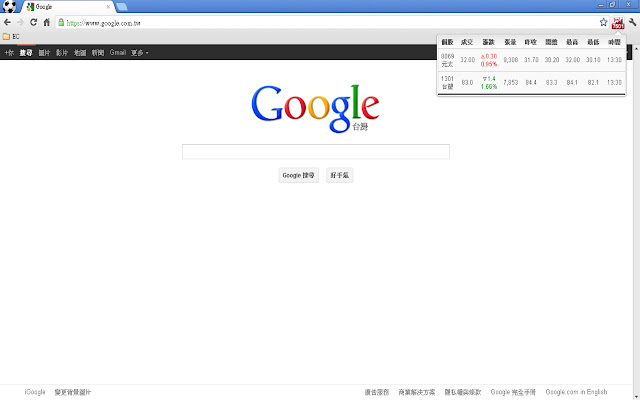The width and height of the screenshot is (640, 400).
Task: Click the 82.1 low price cell
Action: point(593,82)
